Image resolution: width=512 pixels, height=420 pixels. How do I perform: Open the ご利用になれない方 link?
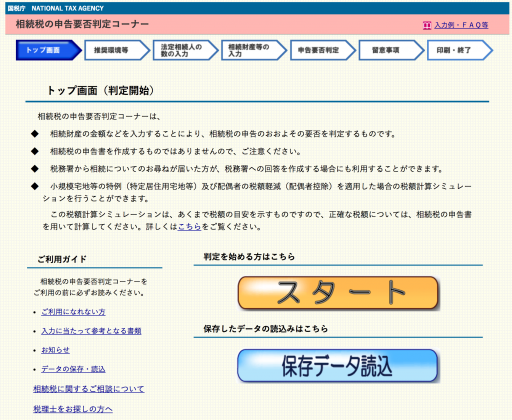[73, 312]
